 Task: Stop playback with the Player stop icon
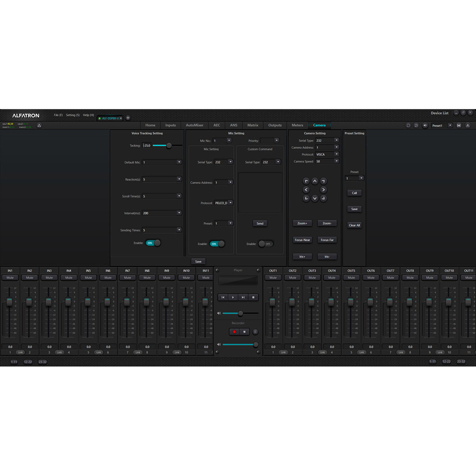click(x=252, y=297)
